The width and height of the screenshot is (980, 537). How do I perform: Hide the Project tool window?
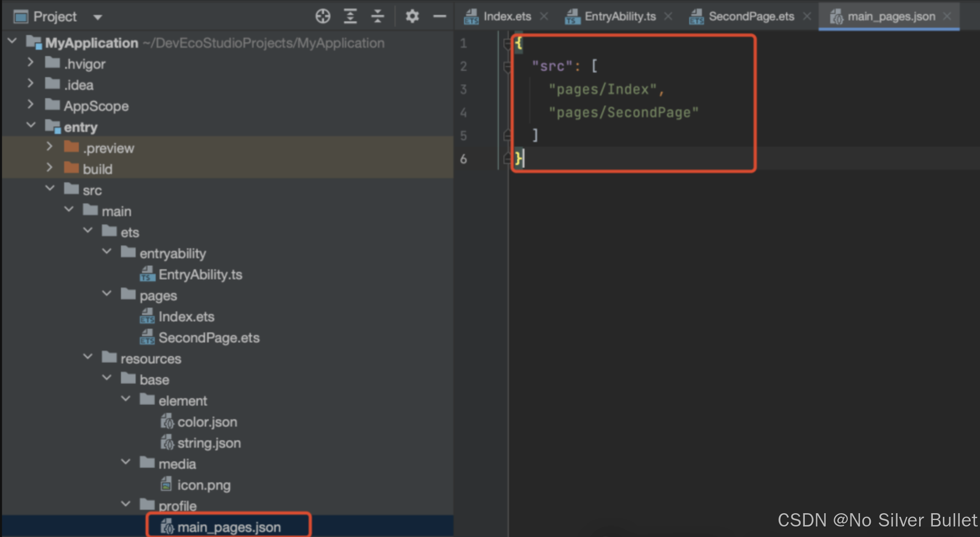439,16
